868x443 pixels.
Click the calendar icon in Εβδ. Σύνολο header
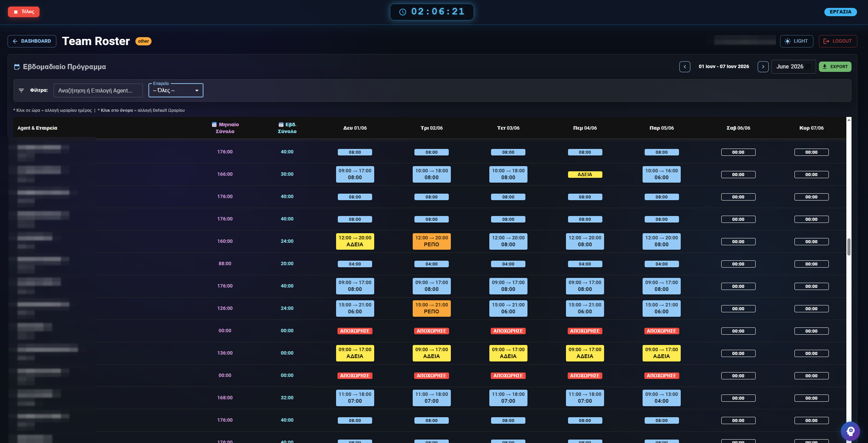point(281,125)
